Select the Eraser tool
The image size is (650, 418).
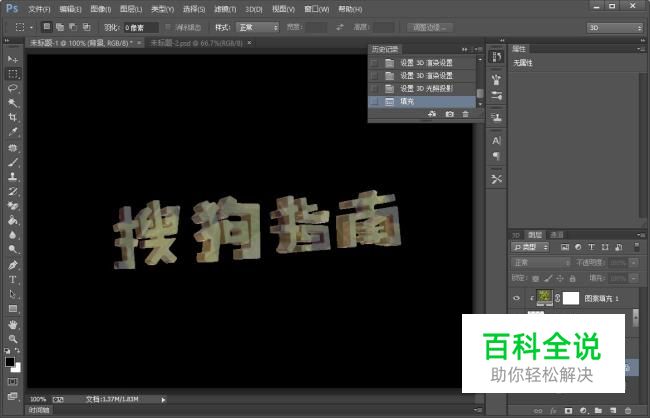pyautogui.click(x=13, y=206)
